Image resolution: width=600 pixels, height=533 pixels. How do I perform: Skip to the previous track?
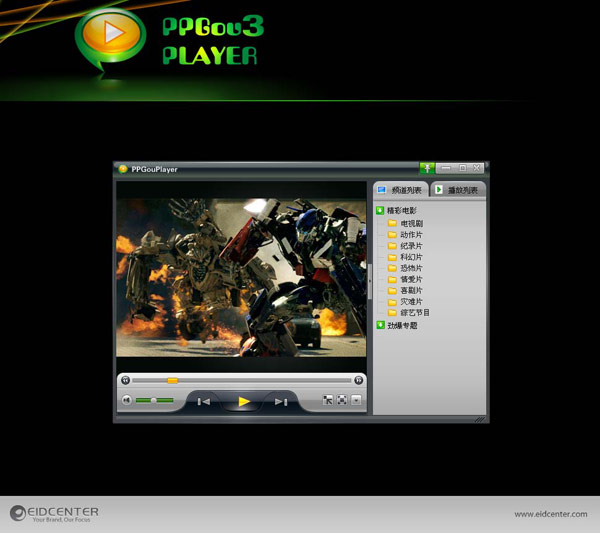click(x=204, y=401)
